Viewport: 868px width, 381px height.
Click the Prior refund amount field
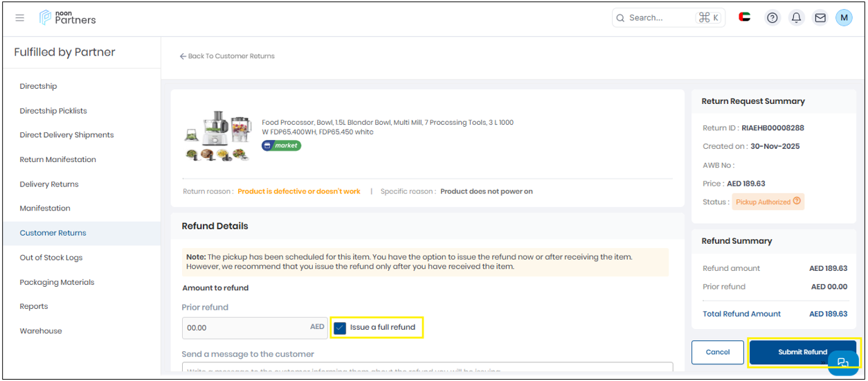click(242, 328)
